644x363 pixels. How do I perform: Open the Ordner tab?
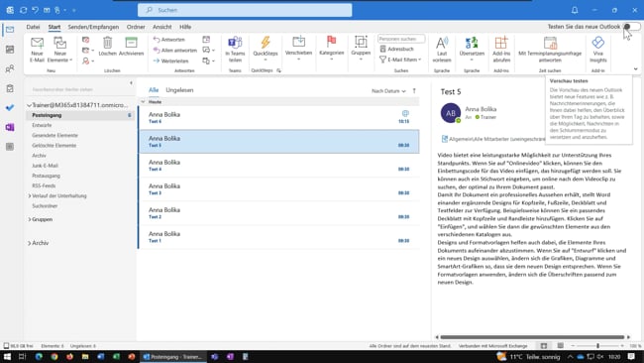pyautogui.click(x=136, y=27)
